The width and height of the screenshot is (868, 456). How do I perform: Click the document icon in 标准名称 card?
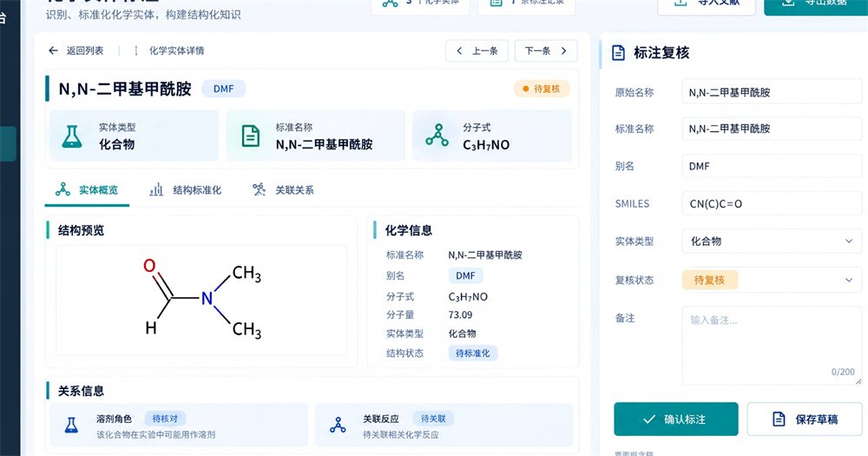pos(251,136)
